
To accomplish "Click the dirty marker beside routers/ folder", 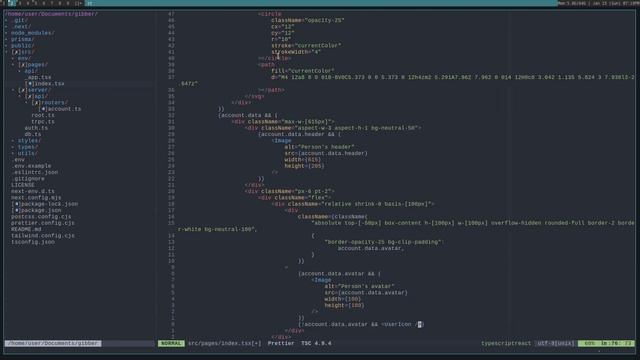I will tap(36, 102).
